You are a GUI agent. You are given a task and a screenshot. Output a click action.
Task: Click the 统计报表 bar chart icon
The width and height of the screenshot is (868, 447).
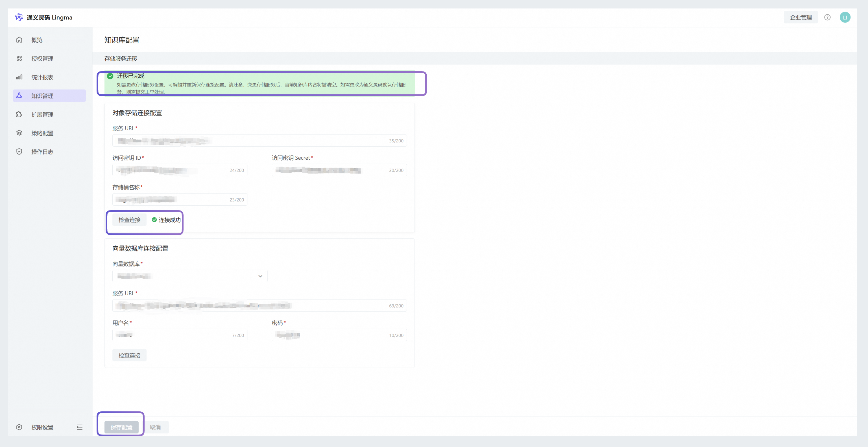pyautogui.click(x=19, y=77)
